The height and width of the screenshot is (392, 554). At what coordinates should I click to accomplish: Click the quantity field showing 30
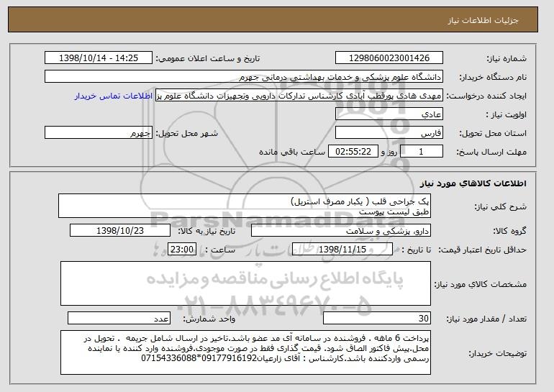pos(377,318)
